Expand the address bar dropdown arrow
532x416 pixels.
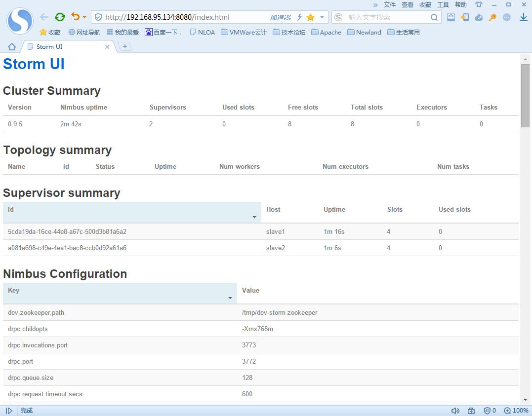[322, 17]
